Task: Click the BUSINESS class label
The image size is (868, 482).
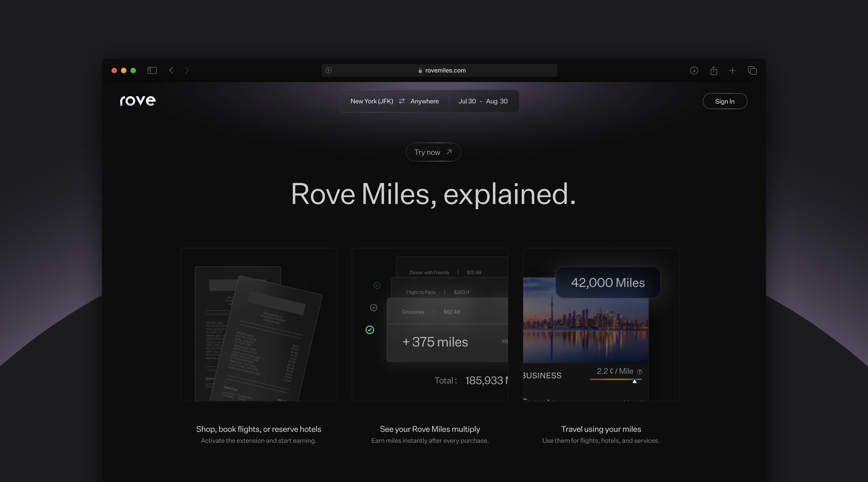Action: (x=542, y=376)
